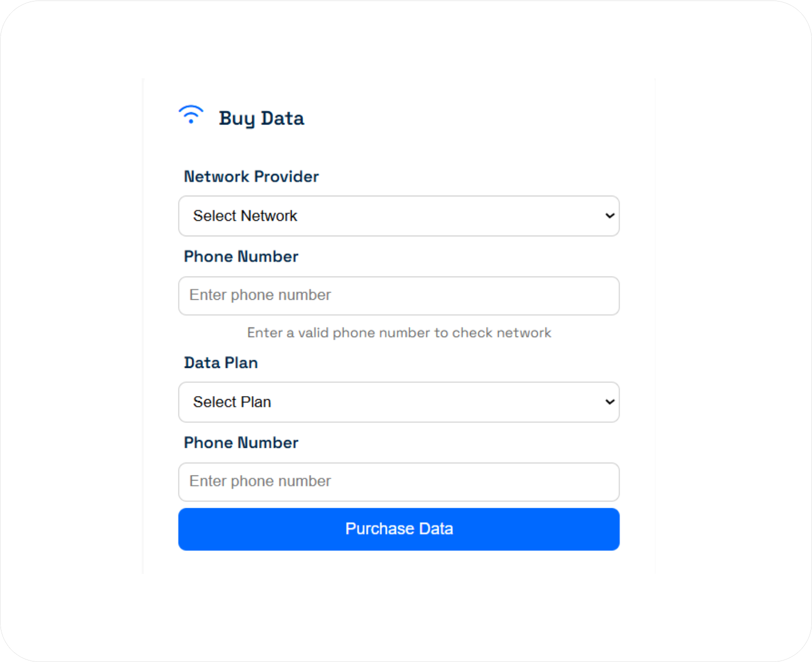Click the first Phone Number label
812x662 pixels.
[x=241, y=256]
